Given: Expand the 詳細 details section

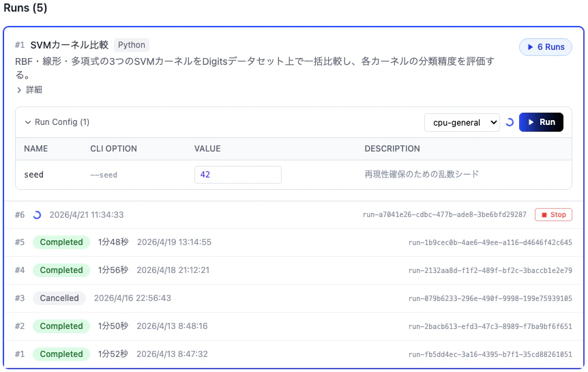Looking at the screenshot, I should [29, 89].
